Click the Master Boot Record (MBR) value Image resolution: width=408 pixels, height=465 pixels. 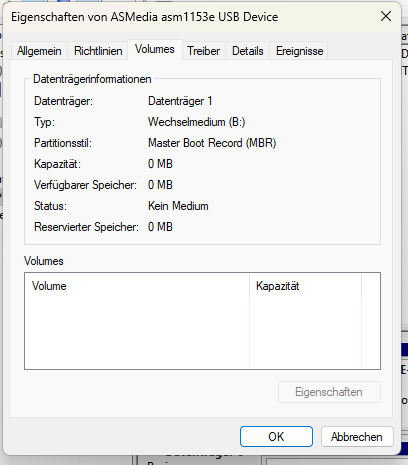(x=212, y=143)
